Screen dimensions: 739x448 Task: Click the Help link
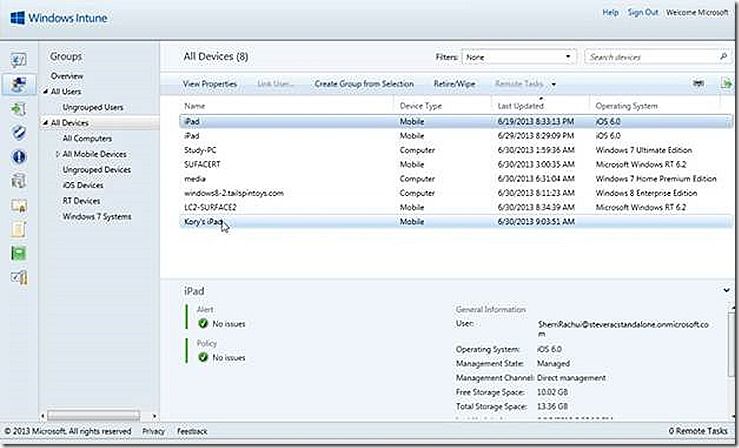click(610, 13)
